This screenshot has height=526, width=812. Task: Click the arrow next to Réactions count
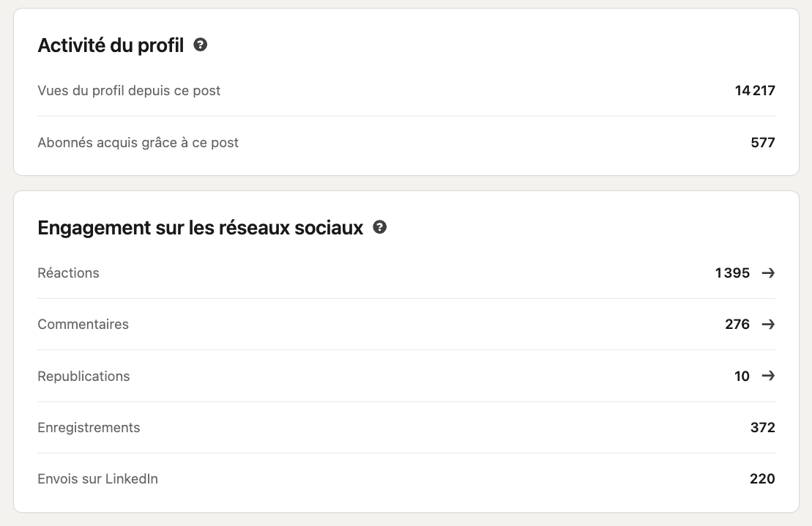(767, 273)
